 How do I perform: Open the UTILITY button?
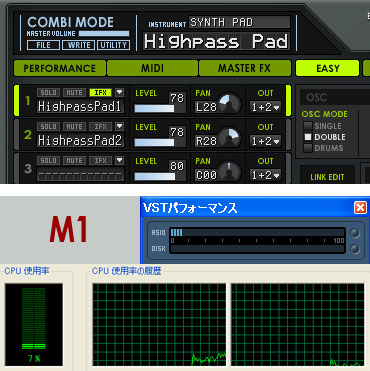113,45
